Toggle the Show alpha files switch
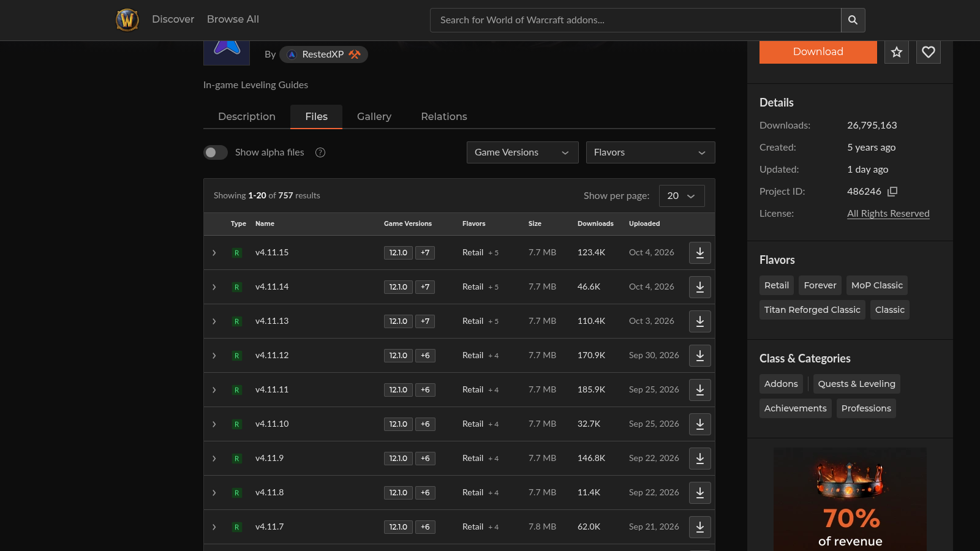 click(x=216, y=152)
